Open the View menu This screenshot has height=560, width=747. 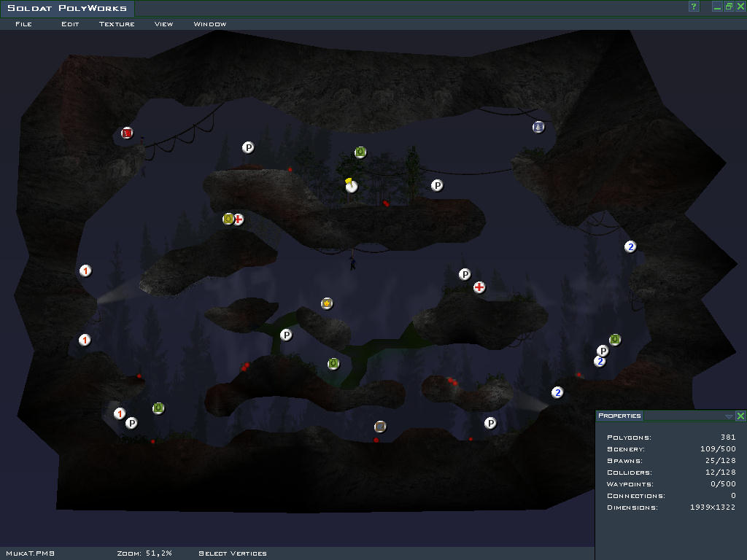point(163,24)
